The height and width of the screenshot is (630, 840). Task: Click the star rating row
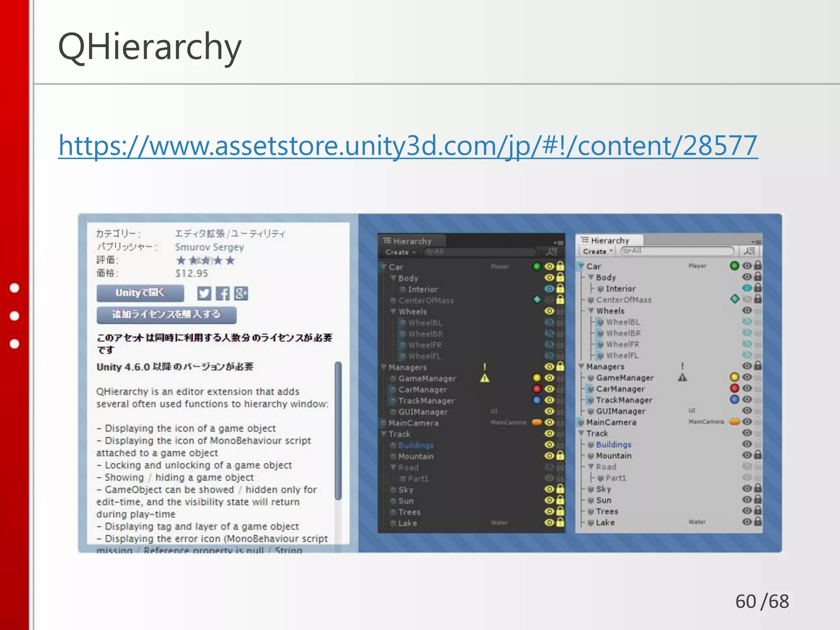205,260
